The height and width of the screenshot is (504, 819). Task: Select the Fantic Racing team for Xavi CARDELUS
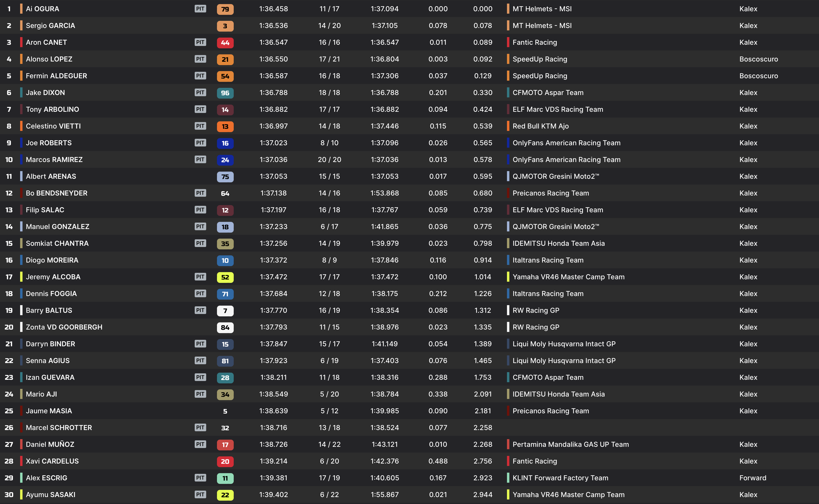pos(535,461)
